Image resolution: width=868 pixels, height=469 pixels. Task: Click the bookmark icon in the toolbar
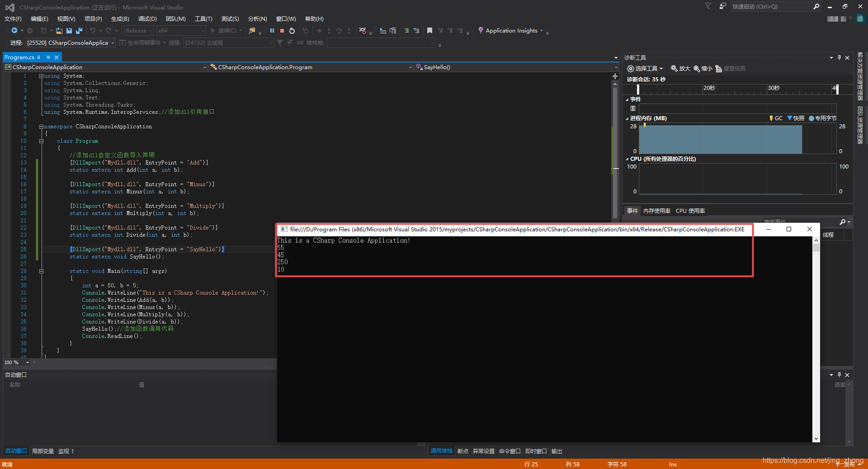coord(429,31)
